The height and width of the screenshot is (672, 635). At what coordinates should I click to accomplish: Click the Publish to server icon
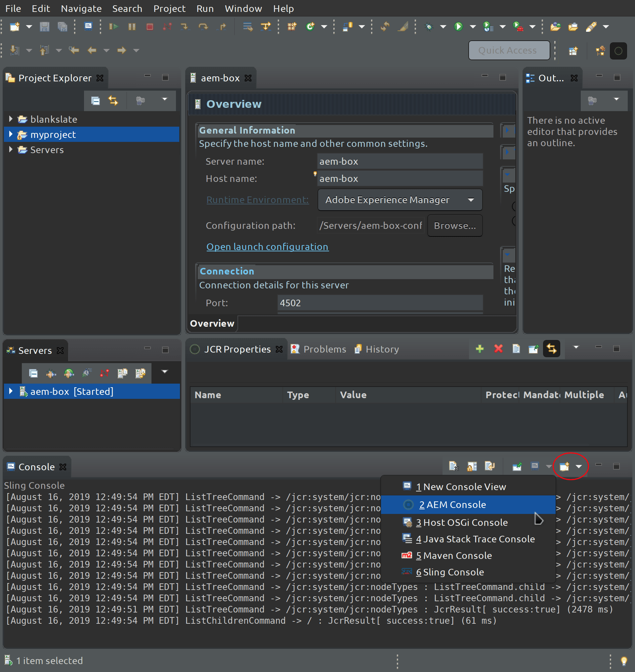[x=140, y=373]
